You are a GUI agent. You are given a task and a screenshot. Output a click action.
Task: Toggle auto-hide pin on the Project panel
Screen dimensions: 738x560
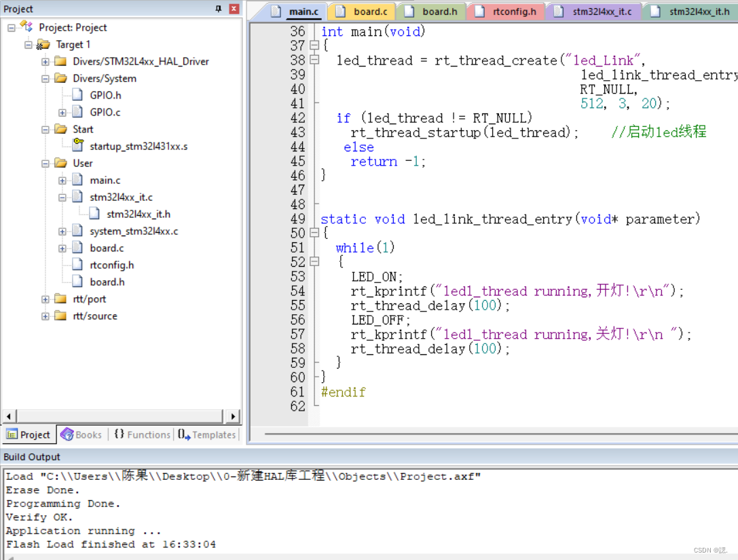coord(218,9)
